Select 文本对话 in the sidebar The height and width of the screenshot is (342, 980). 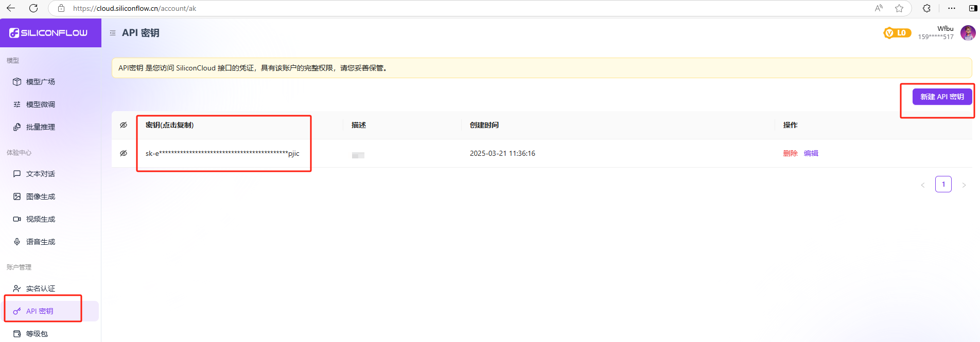point(40,174)
